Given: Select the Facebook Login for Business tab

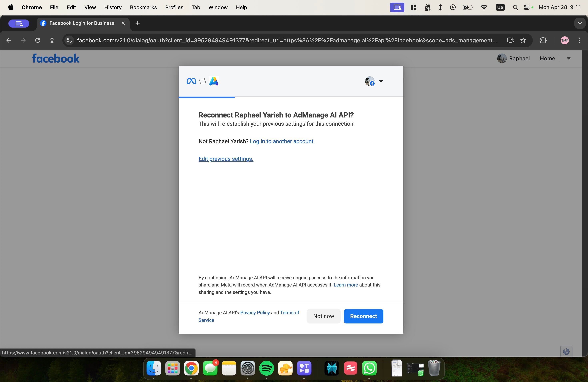Looking at the screenshot, I should coord(82,23).
